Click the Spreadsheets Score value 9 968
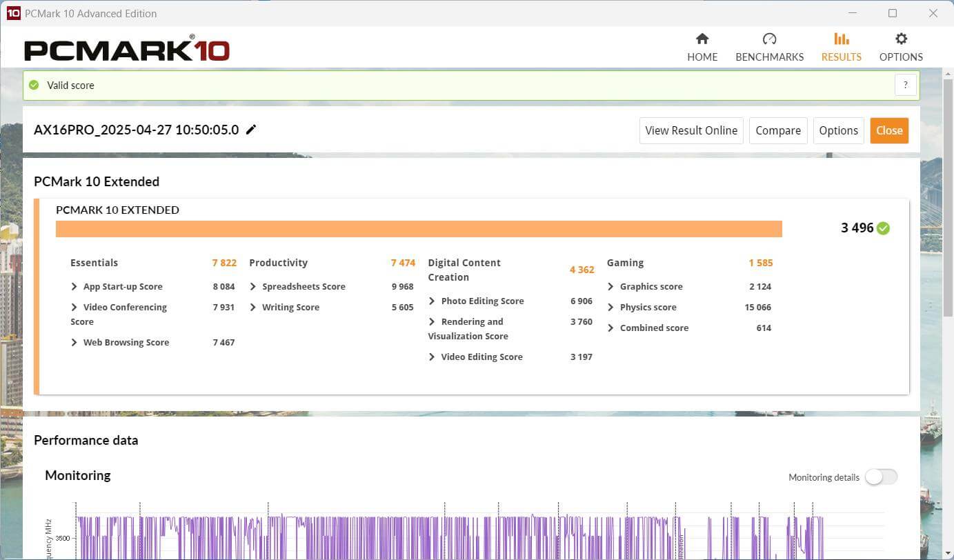The width and height of the screenshot is (954, 560). pyautogui.click(x=402, y=287)
